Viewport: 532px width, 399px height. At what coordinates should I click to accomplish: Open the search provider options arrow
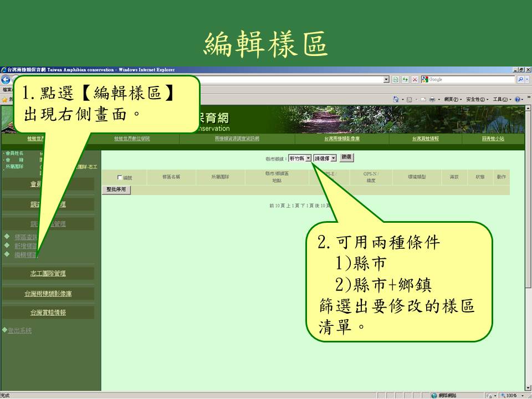(x=527, y=80)
